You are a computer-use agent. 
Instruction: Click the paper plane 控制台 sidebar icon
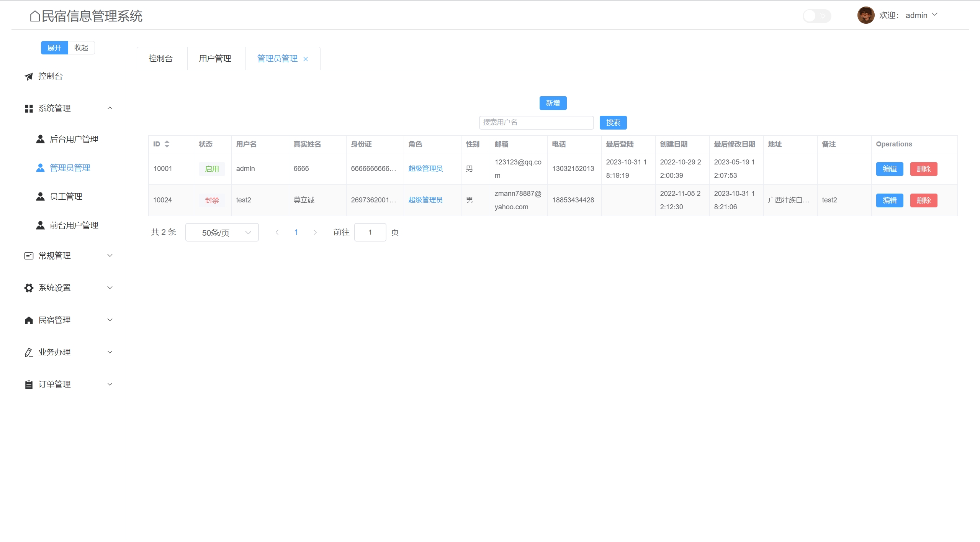pos(29,76)
